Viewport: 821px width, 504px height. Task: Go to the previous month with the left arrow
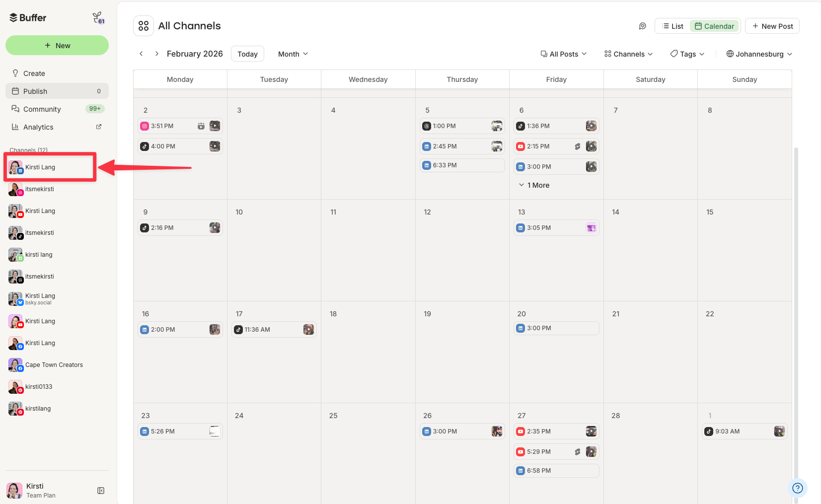point(141,54)
